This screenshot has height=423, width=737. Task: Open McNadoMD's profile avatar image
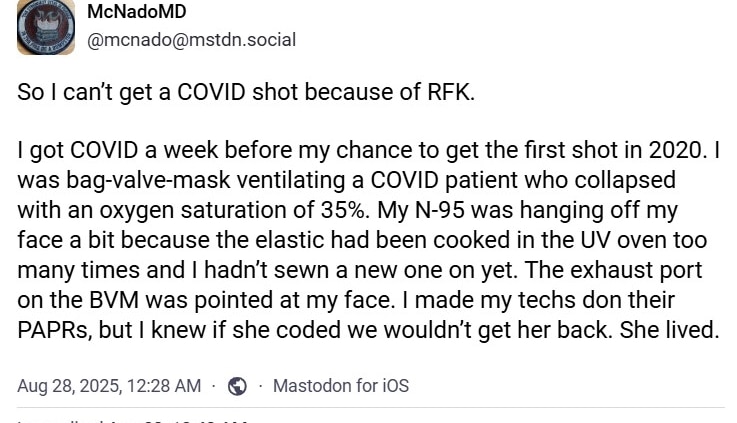[x=46, y=27]
